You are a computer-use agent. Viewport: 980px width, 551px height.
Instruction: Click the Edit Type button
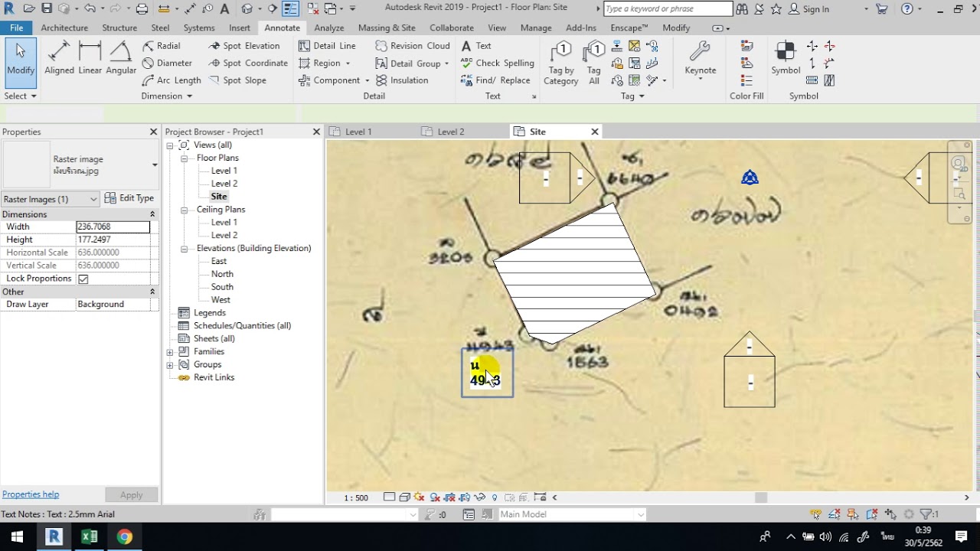129,198
